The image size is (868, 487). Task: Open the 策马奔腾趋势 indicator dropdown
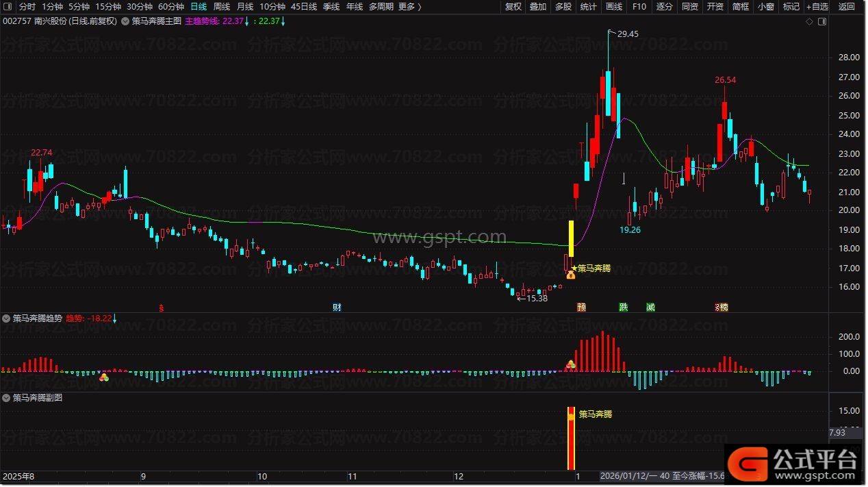pos(7,319)
